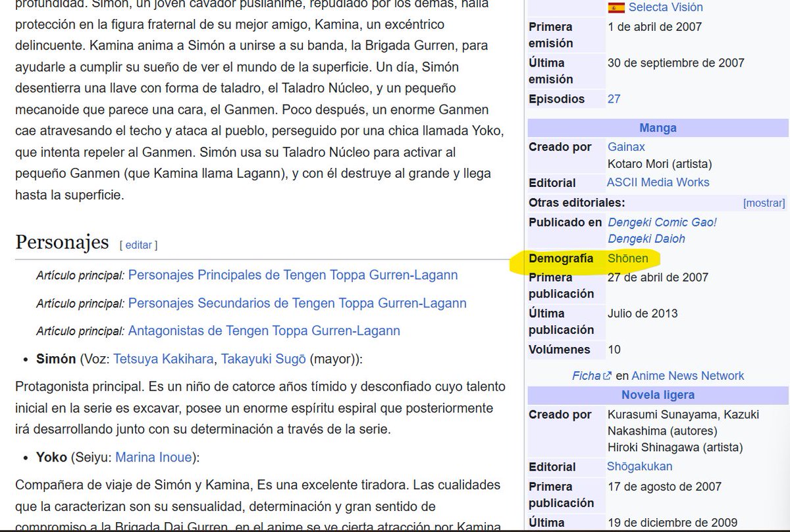
Task: Click the Novela ligera header link
Action: [658, 395]
